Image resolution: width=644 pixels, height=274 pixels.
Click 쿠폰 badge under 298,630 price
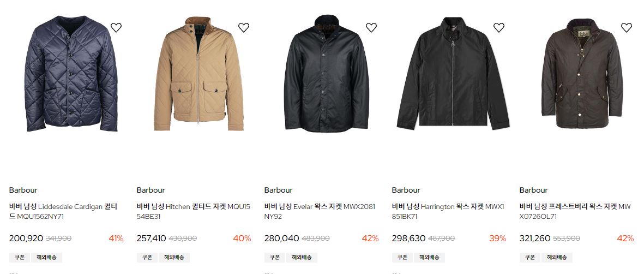(402, 258)
